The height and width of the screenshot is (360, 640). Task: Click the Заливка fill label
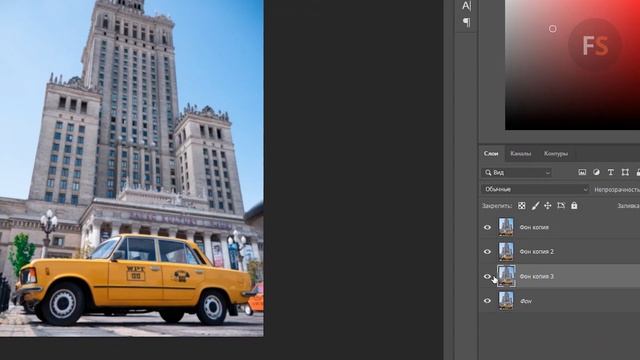click(x=628, y=206)
